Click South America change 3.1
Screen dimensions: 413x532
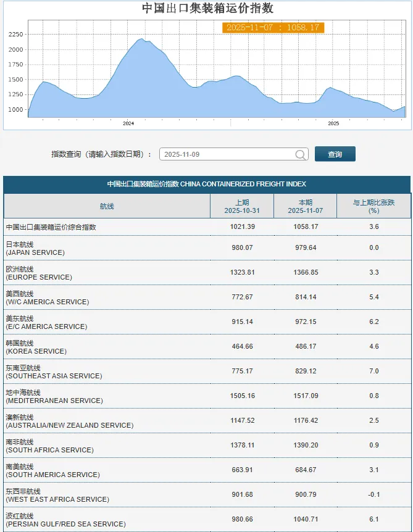(x=374, y=470)
